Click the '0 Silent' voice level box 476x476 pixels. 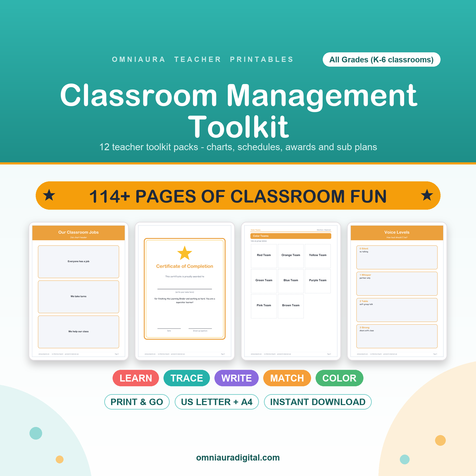[397, 257]
